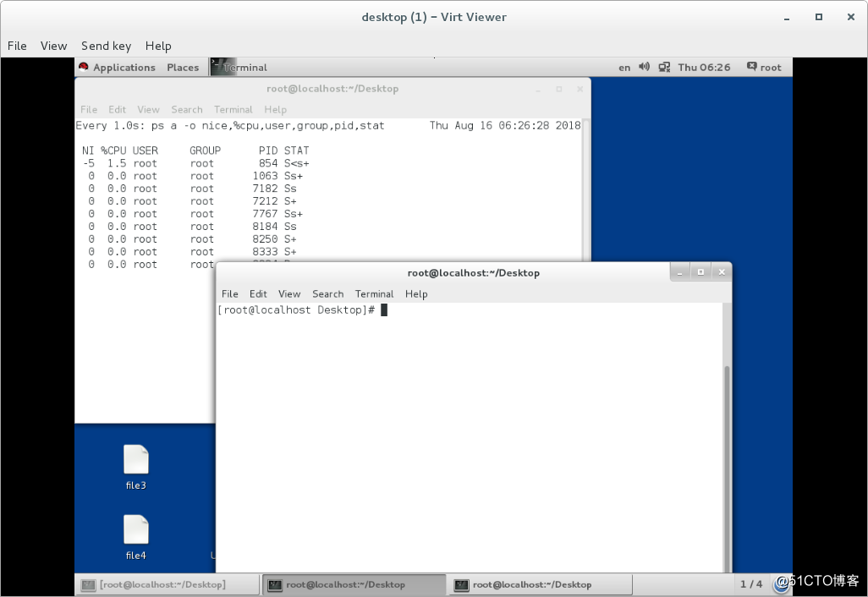Minimize the front terminal window
Image resolution: width=868 pixels, height=597 pixels.
point(680,272)
